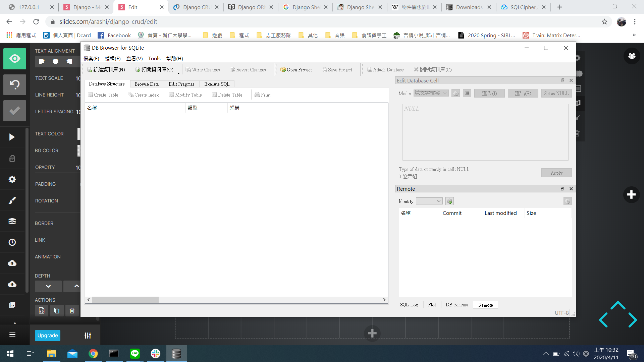Open the Identity dropdown
The width and height of the screenshot is (644, 362).
point(429,201)
